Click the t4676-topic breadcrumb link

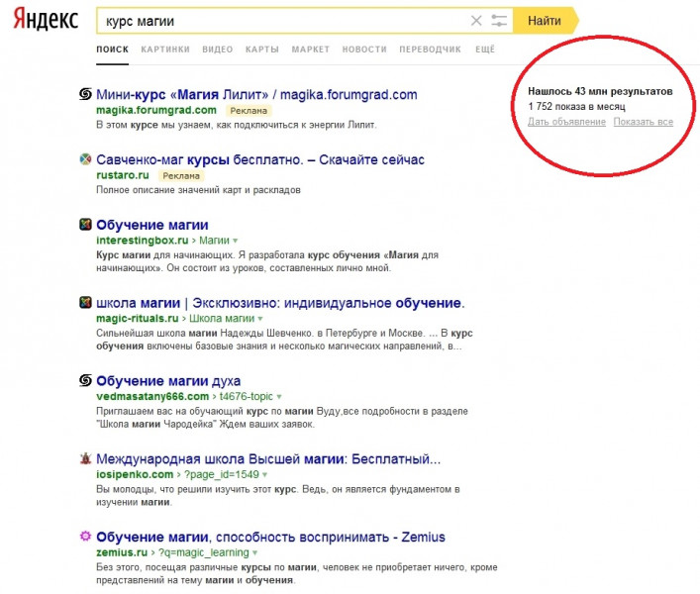(246, 396)
